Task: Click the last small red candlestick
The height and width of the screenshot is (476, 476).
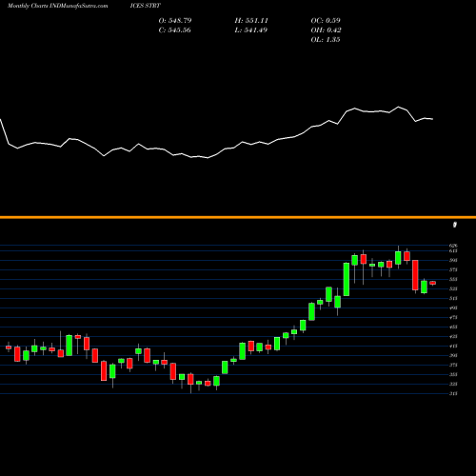Action: (433, 283)
